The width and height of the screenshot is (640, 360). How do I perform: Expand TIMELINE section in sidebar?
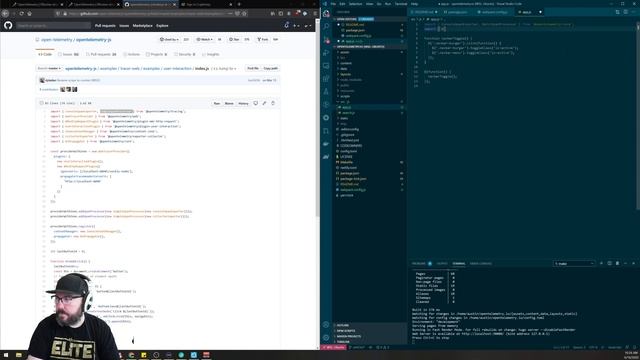point(369,342)
